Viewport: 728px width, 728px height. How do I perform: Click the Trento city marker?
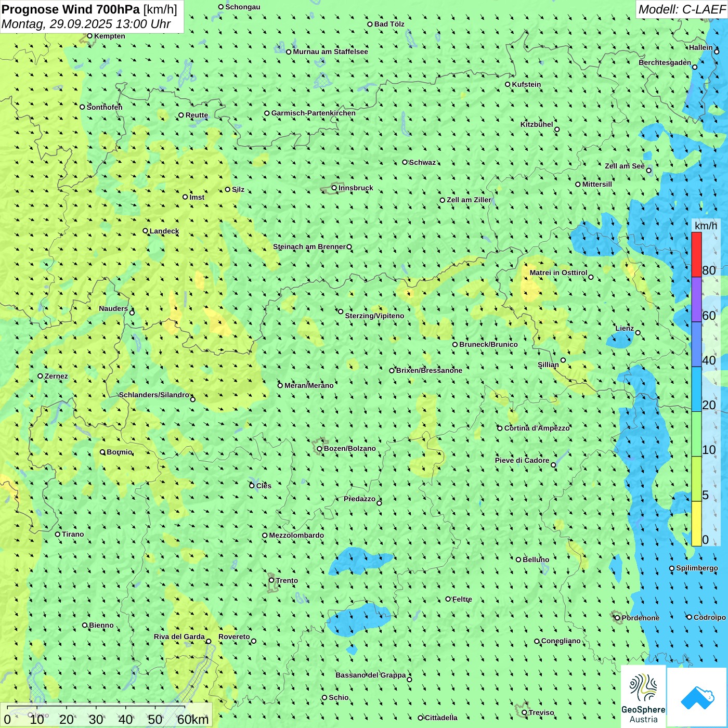(271, 580)
